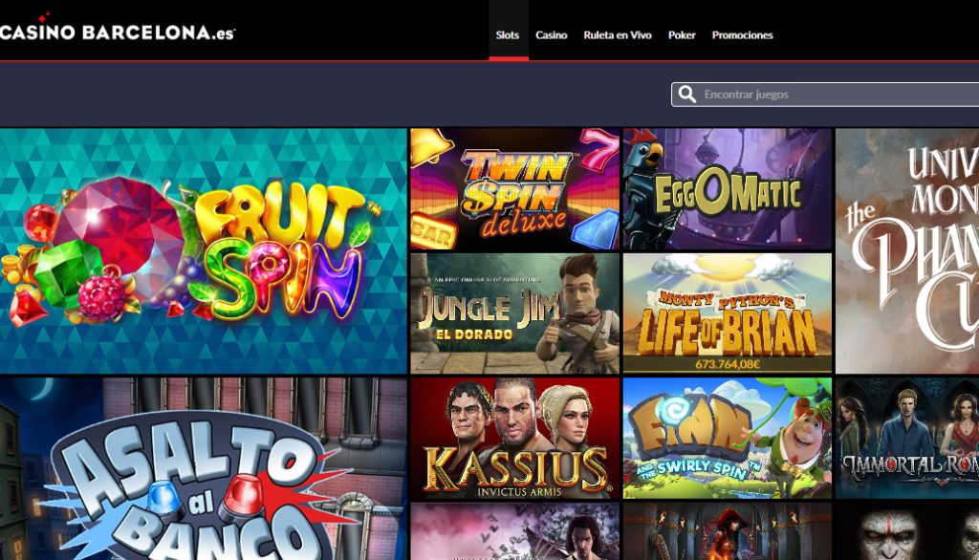The image size is (979, 560).
Task: Click the 673.764,08€ jackpot amount
Action: point(728,364)
